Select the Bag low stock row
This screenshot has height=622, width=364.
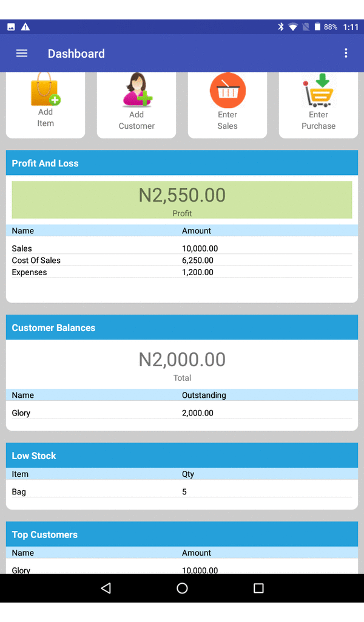tap(182, 492)
